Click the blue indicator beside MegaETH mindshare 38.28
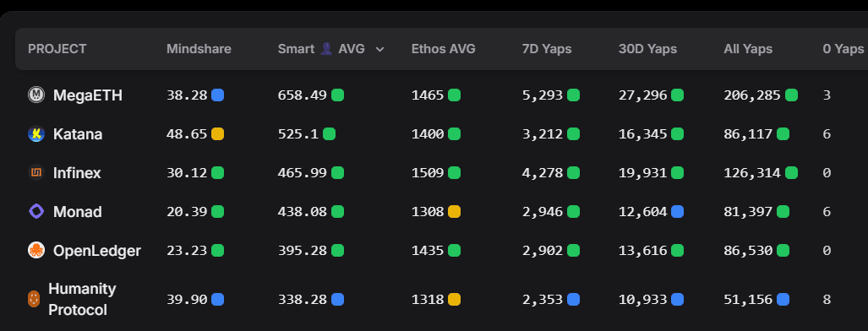The height and width of the screenshot is (331, 868). [217, 95]
